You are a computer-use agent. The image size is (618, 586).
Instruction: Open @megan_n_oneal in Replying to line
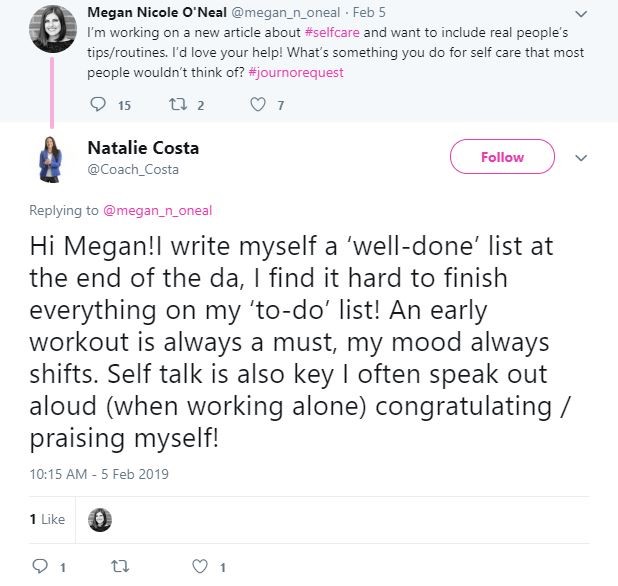click(157, 210)
